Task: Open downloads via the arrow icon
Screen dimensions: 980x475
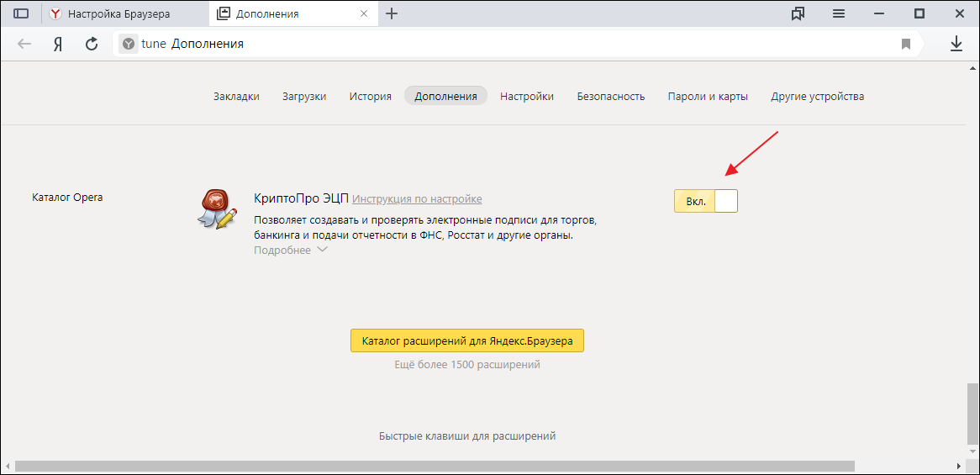Action: coord(956,43)
